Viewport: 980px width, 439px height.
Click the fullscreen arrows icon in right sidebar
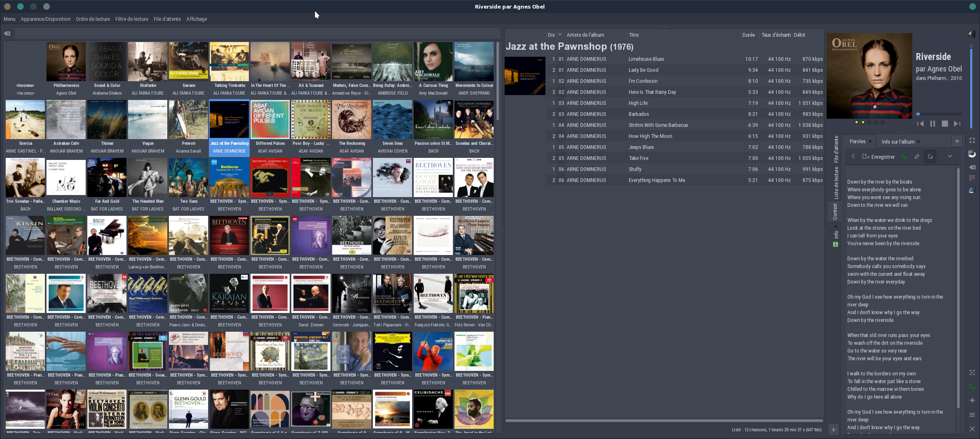pyautogui.click(x=972, y=140)
